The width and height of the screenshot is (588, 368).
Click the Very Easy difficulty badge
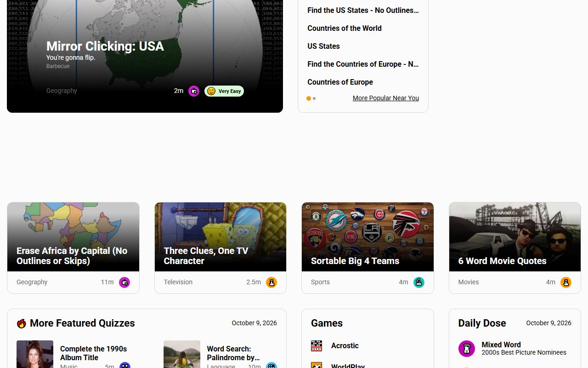(224, 91)
